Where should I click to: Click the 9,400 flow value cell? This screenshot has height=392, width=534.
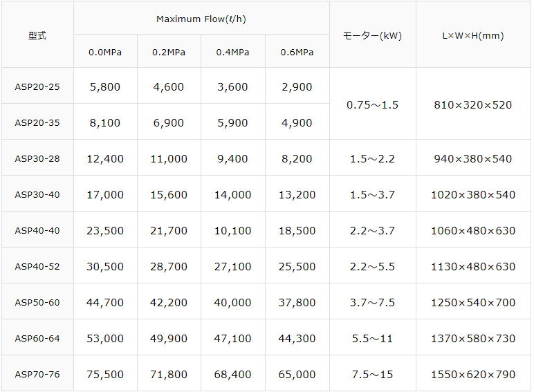[233, 159]
